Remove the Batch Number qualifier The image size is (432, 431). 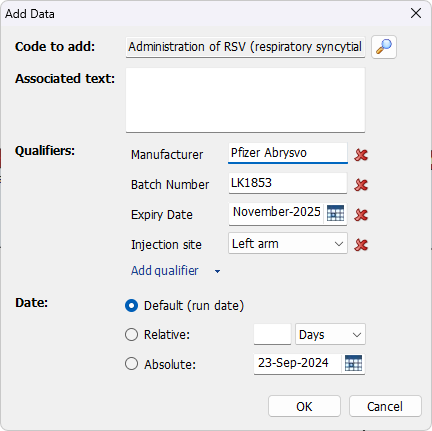361,185
